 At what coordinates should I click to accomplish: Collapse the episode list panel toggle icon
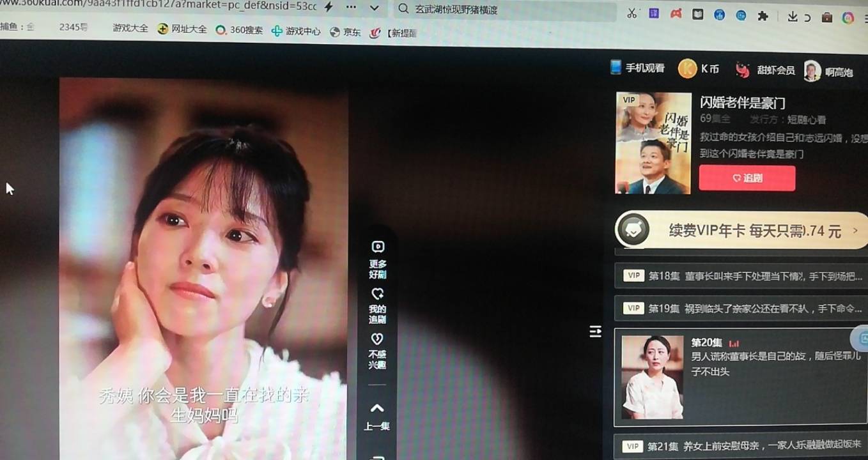[595, 332]
